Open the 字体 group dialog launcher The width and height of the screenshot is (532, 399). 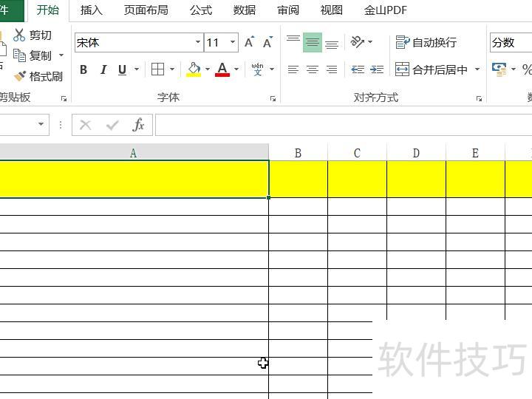(273, 99)
